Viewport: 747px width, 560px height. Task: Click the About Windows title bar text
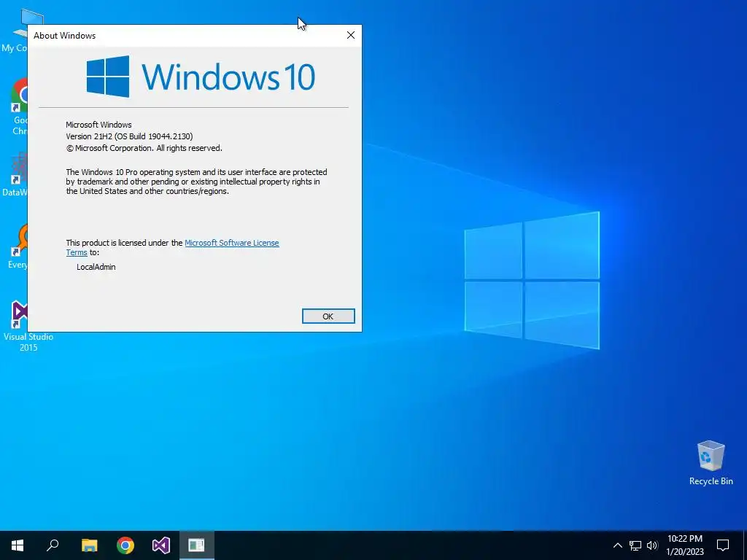point(64,36)
